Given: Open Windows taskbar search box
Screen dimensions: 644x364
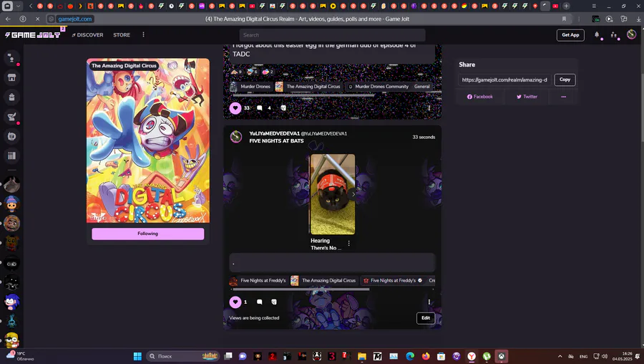Looking at the screenshot, I should pyautogui.click(x=183, y=356).
